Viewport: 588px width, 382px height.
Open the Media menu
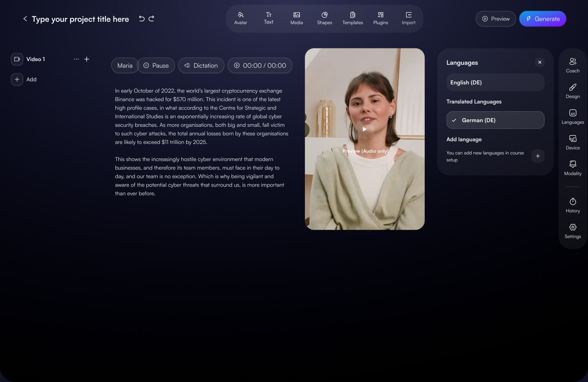[296, 18]
